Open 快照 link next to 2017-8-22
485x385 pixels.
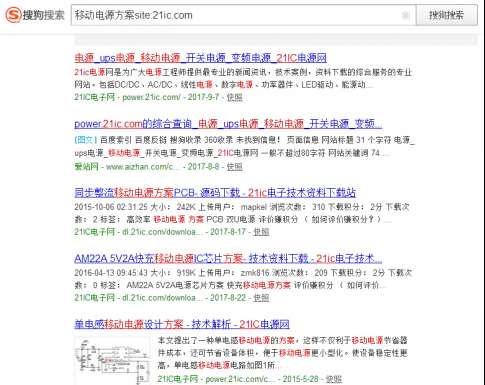pos(261,297)
